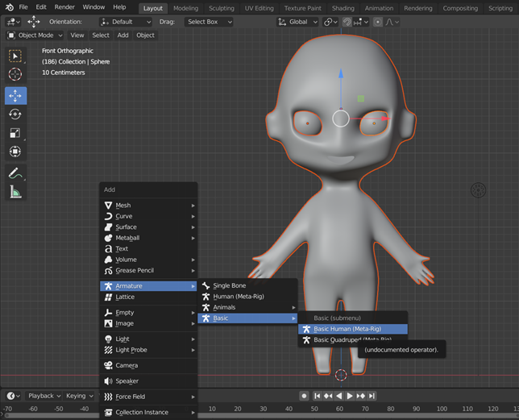
Task: Open the viewport Select menu
Action: 101,35
